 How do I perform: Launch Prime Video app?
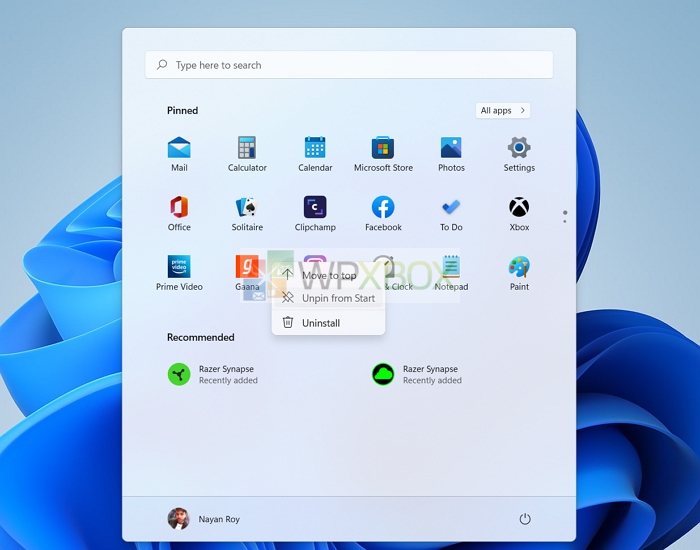coord(179,273)
